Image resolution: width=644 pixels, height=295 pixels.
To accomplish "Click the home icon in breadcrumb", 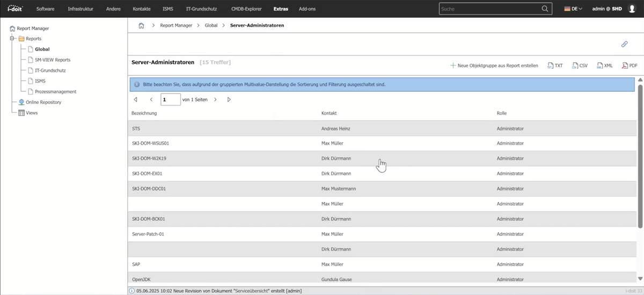I will (x=141, y=25).
